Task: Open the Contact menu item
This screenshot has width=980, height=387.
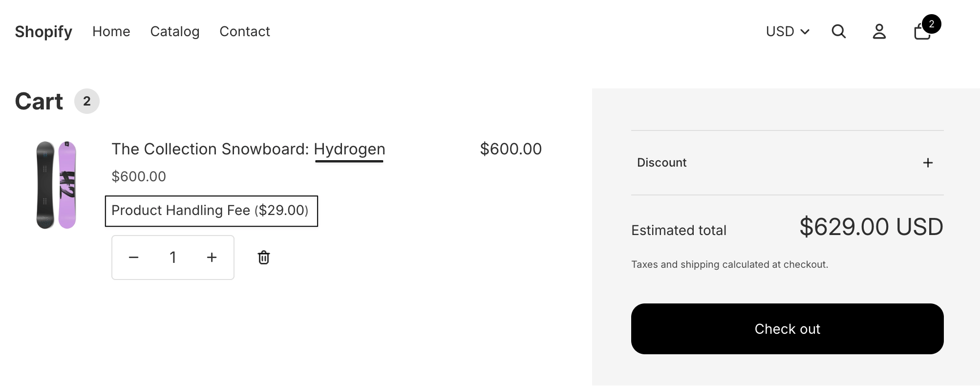Action: [x=245, y=31]
